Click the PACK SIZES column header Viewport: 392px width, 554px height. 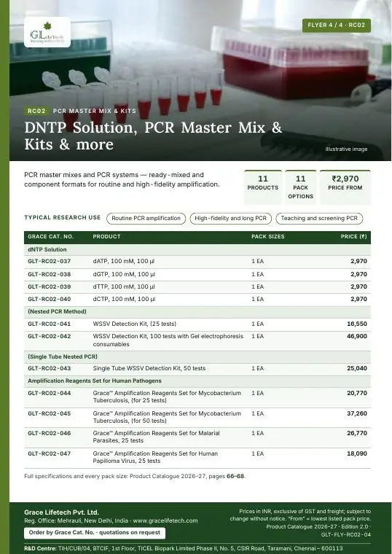(268, 237)
